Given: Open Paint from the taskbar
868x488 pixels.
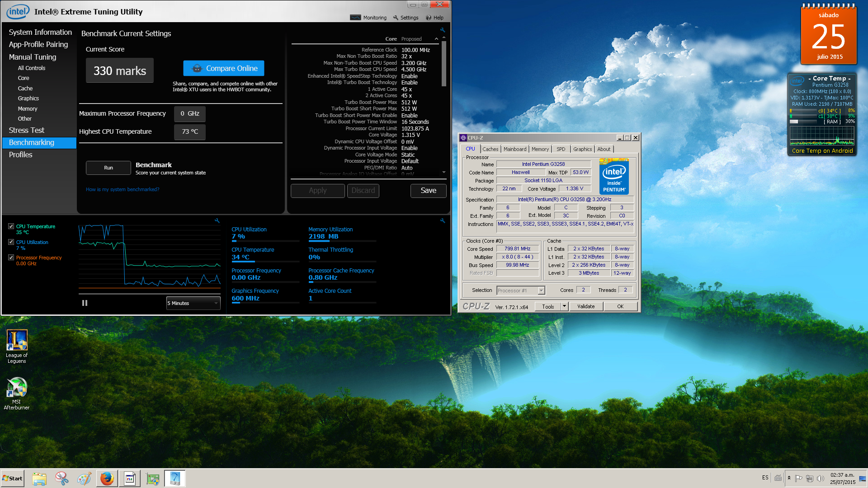Looking at the screenshot, I should [85, 479].
